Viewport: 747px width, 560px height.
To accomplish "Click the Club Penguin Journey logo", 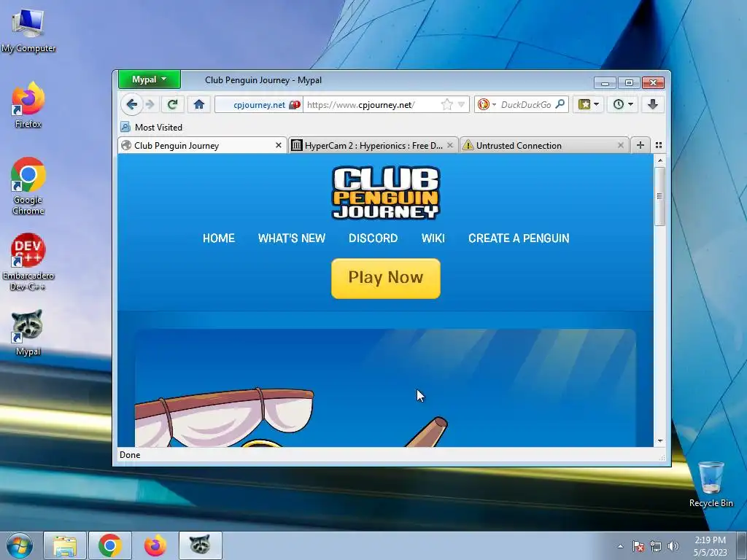I will [x=386, y=192].
